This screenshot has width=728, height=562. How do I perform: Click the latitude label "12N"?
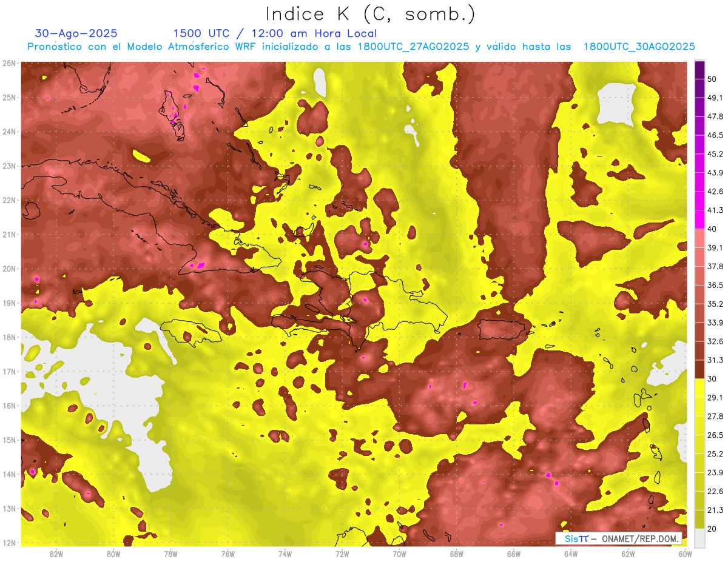tap(9, 543)
